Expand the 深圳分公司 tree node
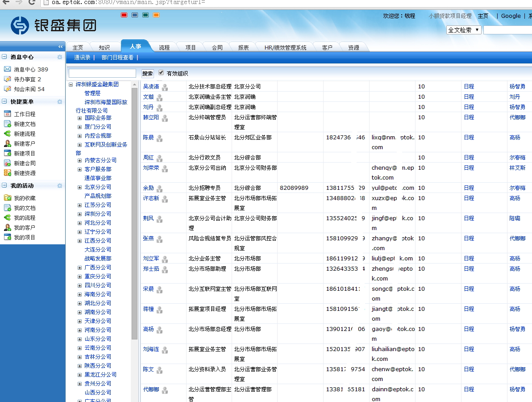 80,214
